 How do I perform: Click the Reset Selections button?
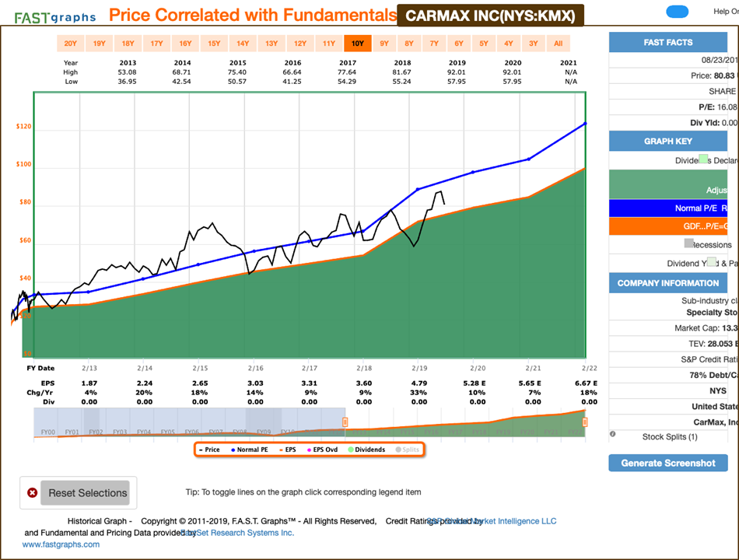(85, 492)
